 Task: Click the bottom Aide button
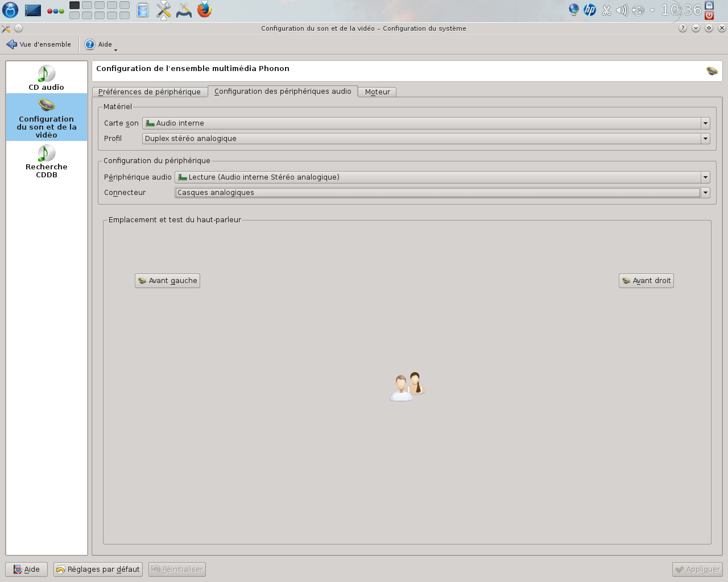(x=26, y=569)
